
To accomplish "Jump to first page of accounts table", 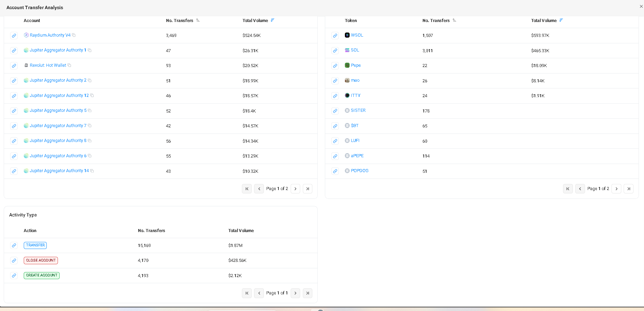I will coord(247,189).
